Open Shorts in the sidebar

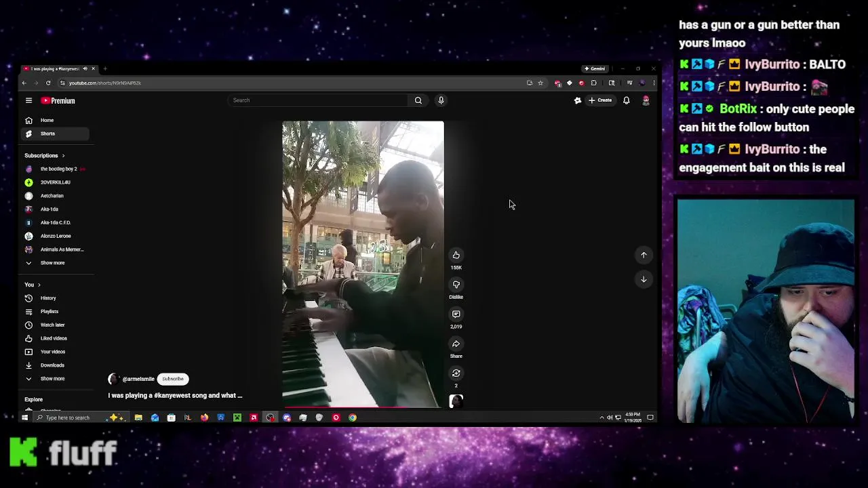[56, 134]
